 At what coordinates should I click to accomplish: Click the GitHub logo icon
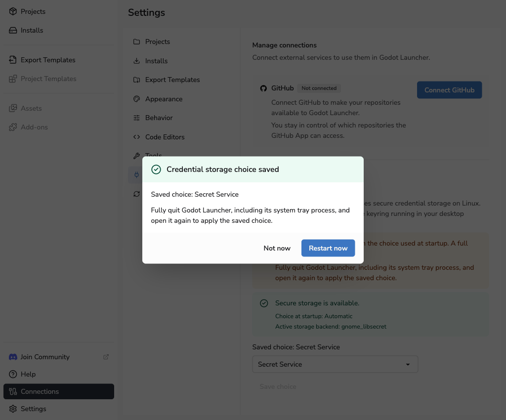(x=263, y=88)
